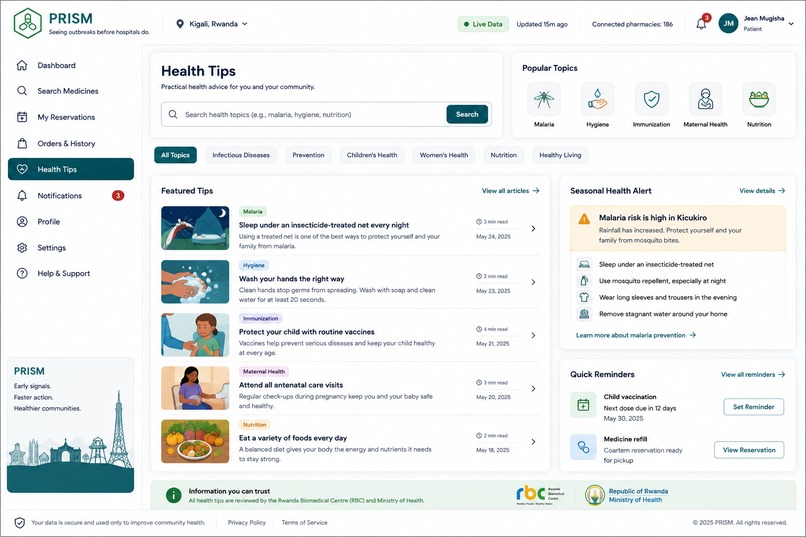This screenshot has width=806, height=537.
Task: Select the Women's Health filter tab
Action: coord(444,155)
